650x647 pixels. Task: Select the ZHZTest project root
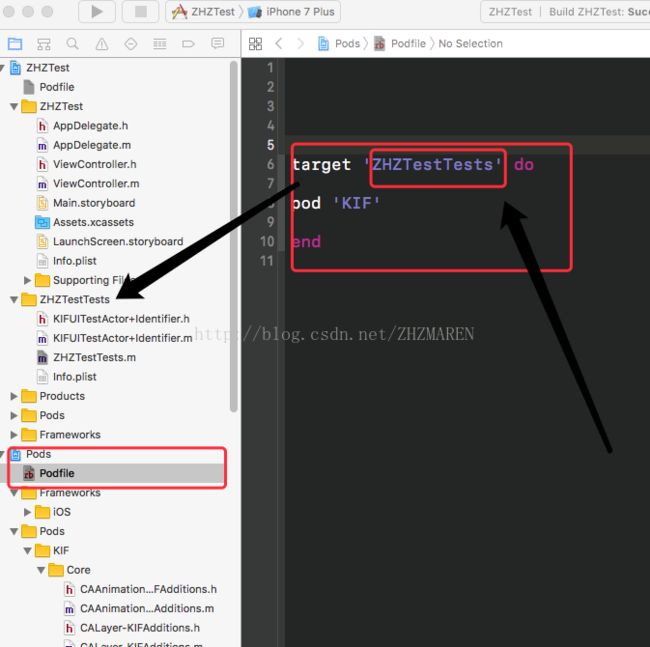pyautogui.click(x=48, y=68)
